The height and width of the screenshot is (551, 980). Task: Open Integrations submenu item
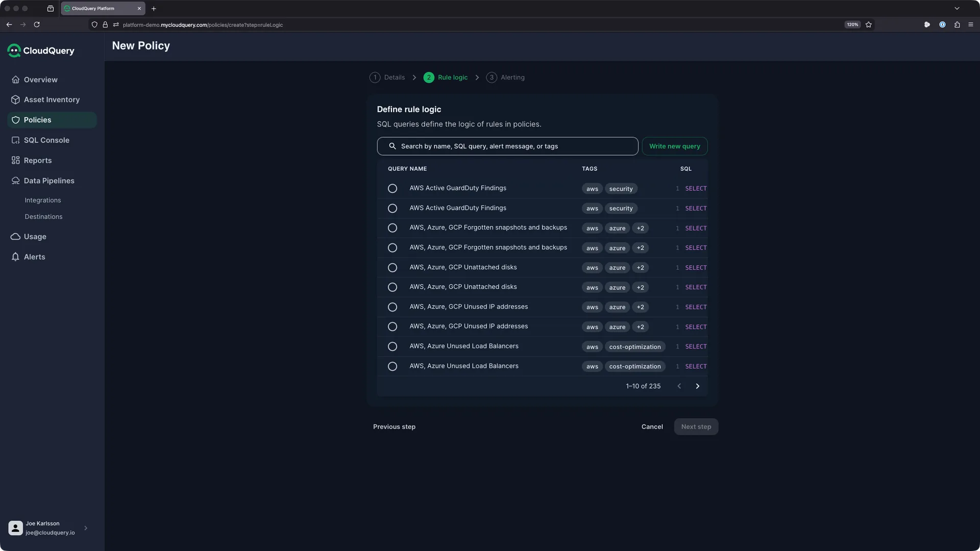point(43,201)
